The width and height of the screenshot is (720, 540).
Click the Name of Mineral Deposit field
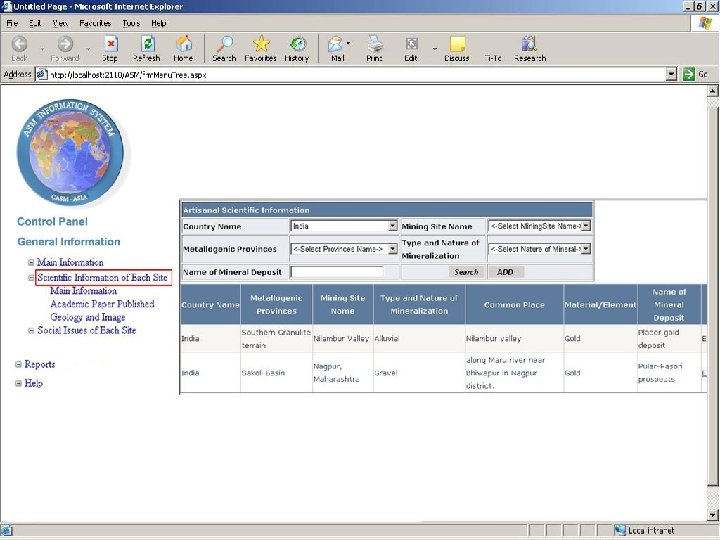click(337, 272)
